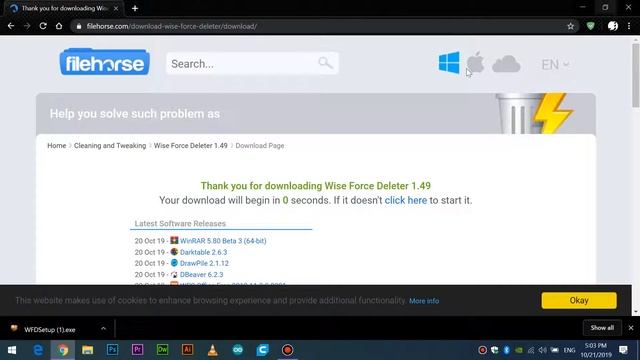Open Windows Start menu

click(12, 350)
